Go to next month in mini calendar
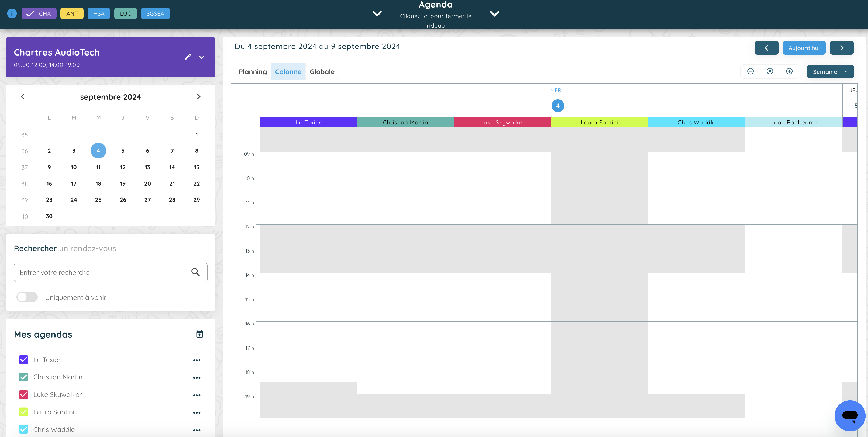Image resolution: width=868 pixels, height=437 pixels. [x=198, y=97]
